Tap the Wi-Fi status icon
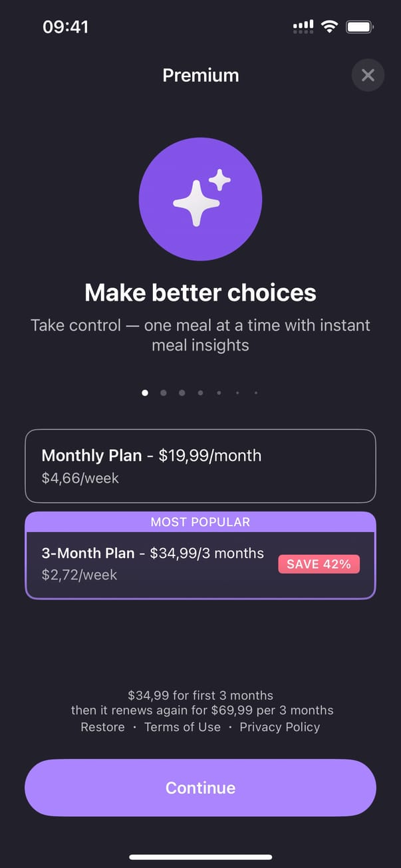Screen dimensions: 401x868 click(x=329, y=27)
